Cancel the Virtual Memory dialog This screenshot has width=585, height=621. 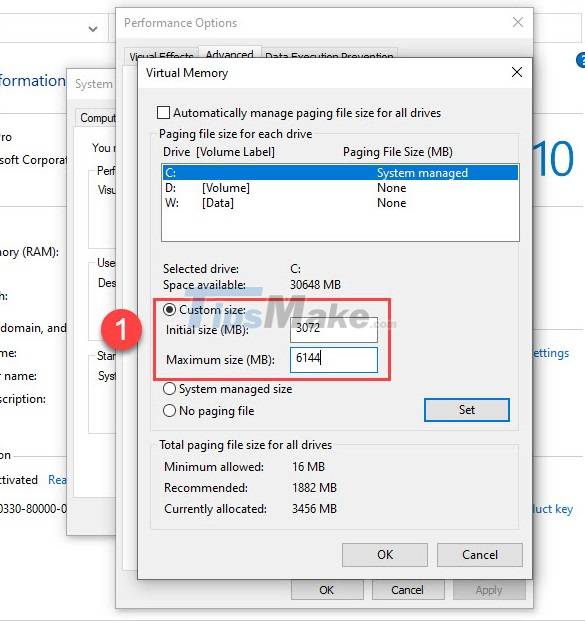[480, 554]
